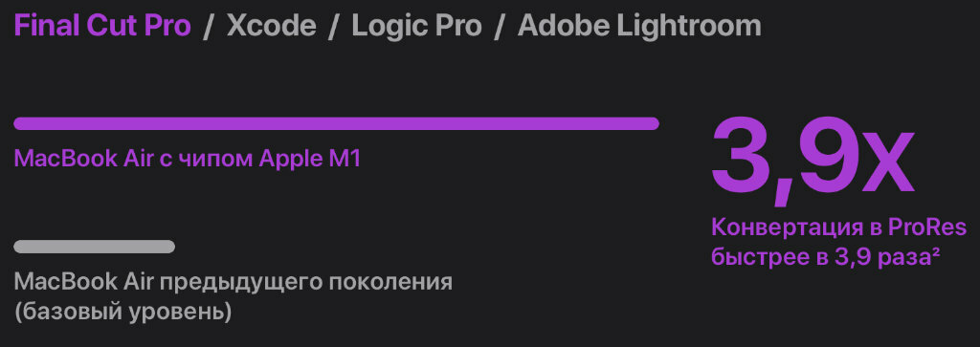Click the 'MacBook Air предыдущего поколения' label
The height and width of the screenshot is (347, 980).
tap(234, 282)
